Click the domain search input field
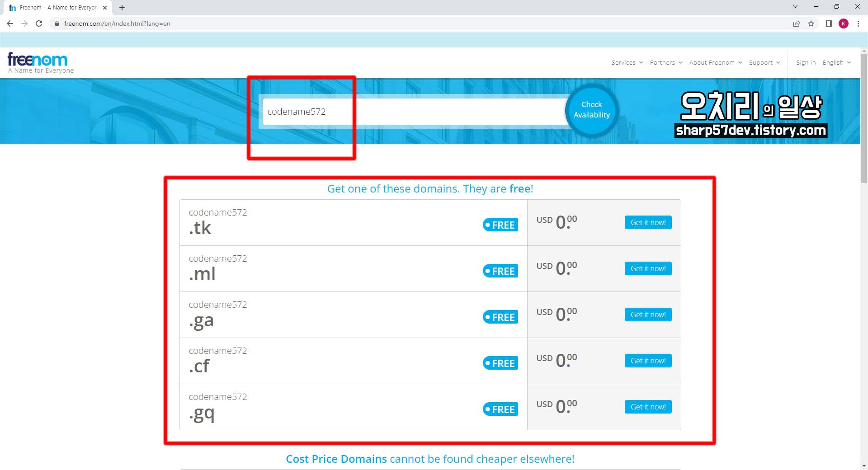The width and height of the screenshot is (868, 470). pyautogui.click(x=414, y=112)
